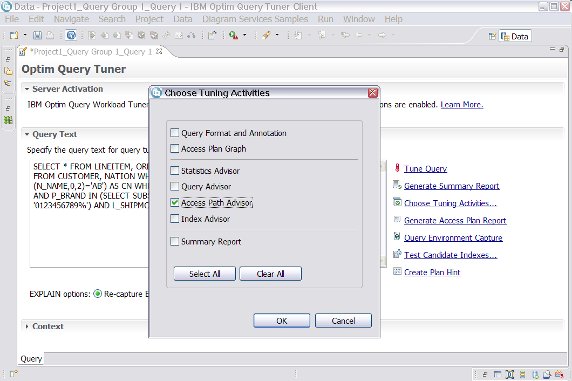Close the Project1_Query Group 1_Query 1 editor tab
The width and height of the screenshot is (572, 381).
tap(159, 51)
